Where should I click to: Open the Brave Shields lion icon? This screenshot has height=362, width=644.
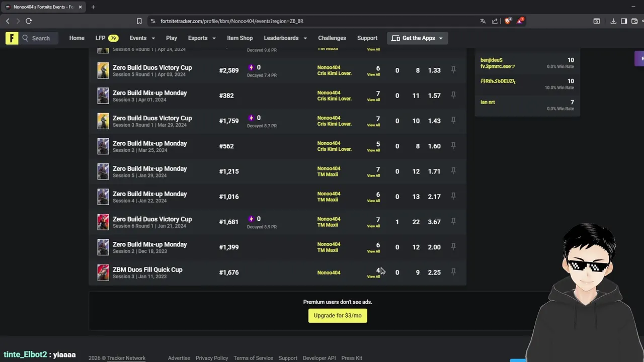tap(508, 21)
